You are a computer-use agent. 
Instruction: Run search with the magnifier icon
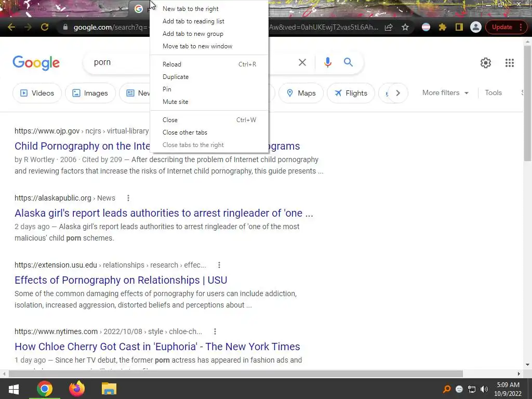click(x=348, y=62)
